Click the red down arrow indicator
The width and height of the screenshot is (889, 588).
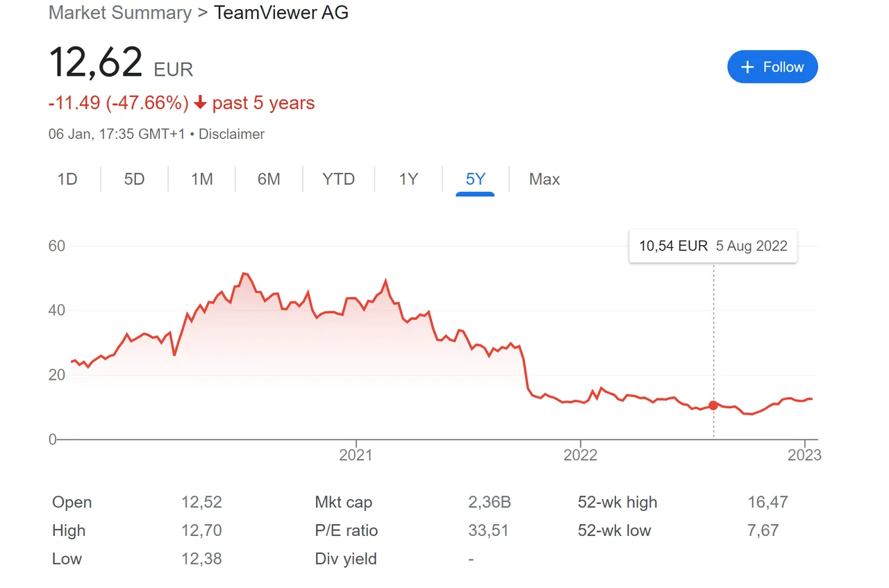click(200, 103)
